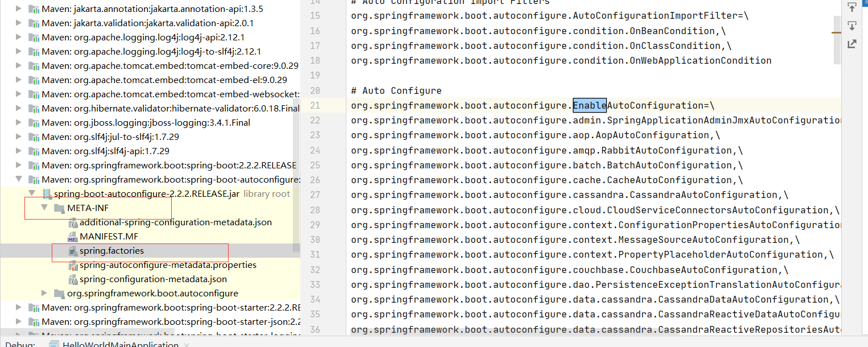This screenshot has width=868, height=347.
Task: Expand the org.springframework.boot.autoconfigure package
Action: pyautogui.click(x=44, y=294)
